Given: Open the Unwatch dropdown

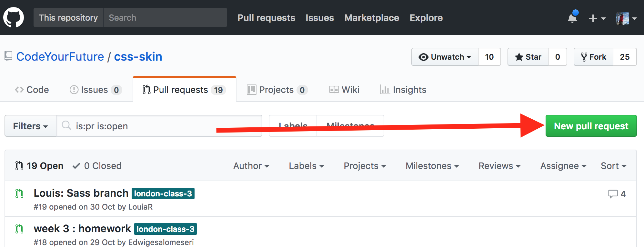Looking at the screenshot, I should 445,57.
